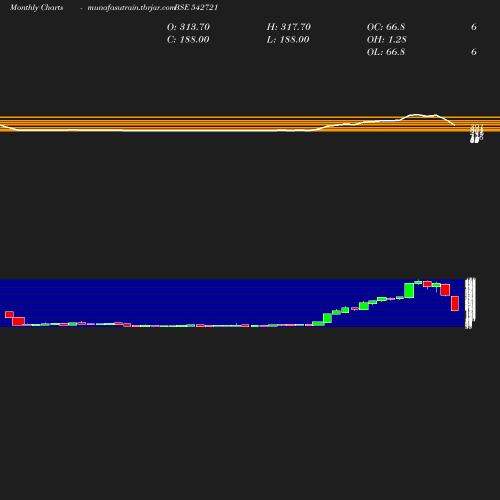
Task: Click the open price value 'O: 313.70'
Action: pos(188,27)
